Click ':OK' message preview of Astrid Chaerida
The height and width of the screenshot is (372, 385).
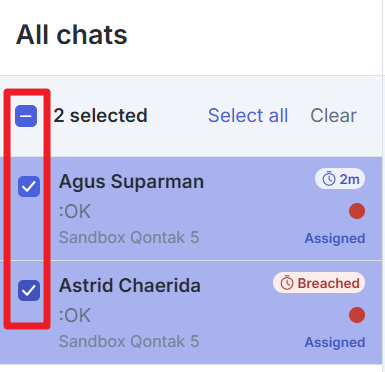coord(75,315)
